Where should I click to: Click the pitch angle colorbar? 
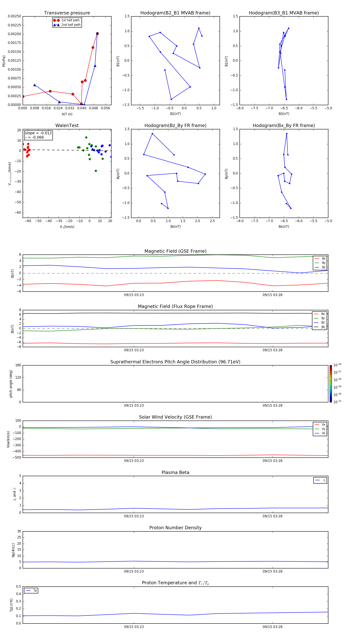tap(331, 384)
